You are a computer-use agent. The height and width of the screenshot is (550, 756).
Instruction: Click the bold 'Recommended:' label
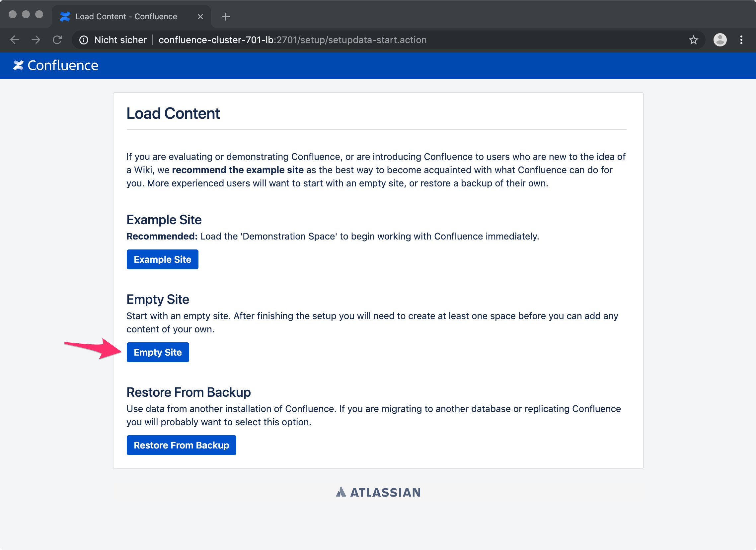(x=162, y=237)
